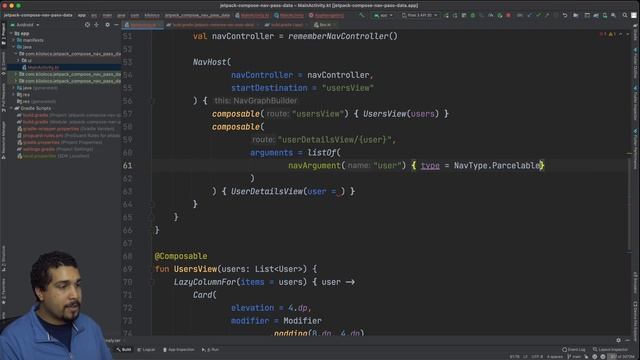The height and width of the screenshot is (360, 640).
Task: Select build.gradle (Module) file
Action: click(69, 122)
